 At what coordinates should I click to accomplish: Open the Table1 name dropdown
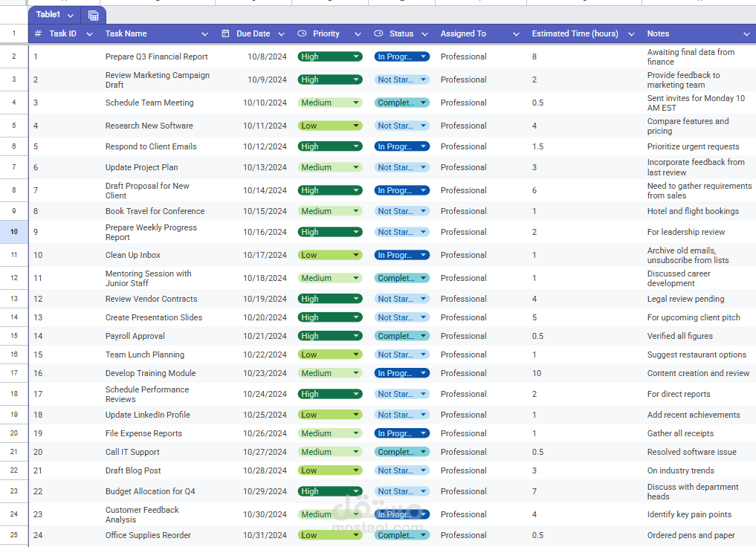click(x=71, y=16)
